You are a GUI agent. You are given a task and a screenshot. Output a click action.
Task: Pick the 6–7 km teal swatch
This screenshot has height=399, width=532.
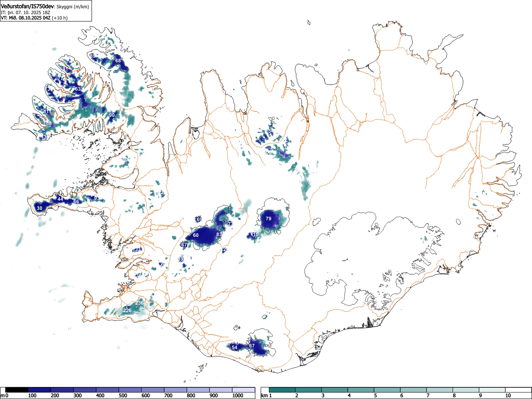point(414,390)
